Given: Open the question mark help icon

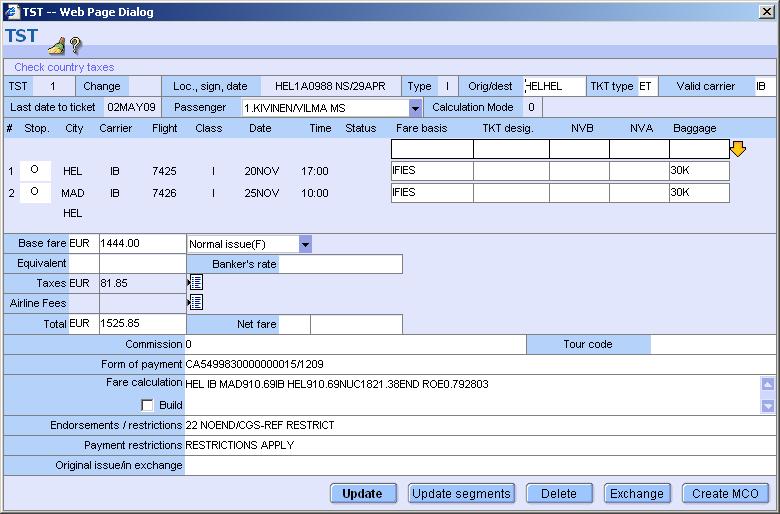Looking at the screenshot, I should coord(75,45).
